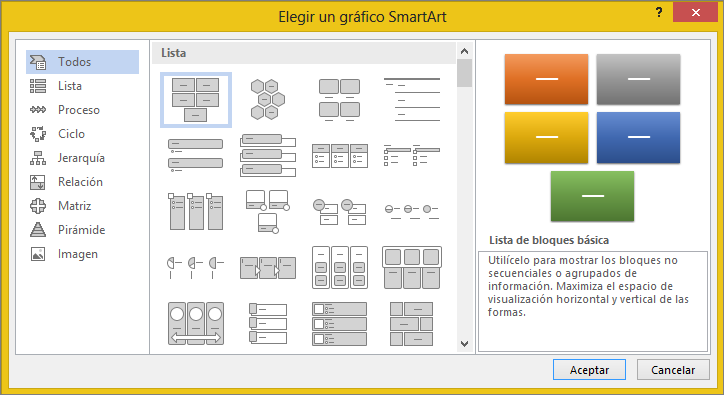Viewport: 724px width, 395px height.
Task: Click the blue preview block
Action: 638,137
